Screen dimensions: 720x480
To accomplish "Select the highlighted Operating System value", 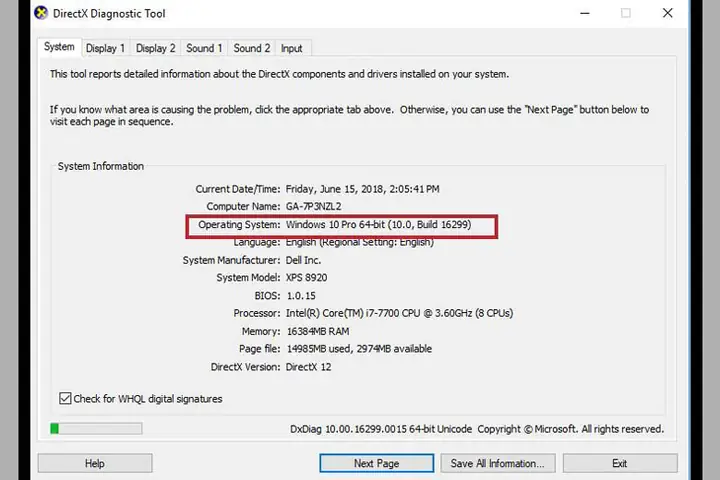I will point(378,225).
